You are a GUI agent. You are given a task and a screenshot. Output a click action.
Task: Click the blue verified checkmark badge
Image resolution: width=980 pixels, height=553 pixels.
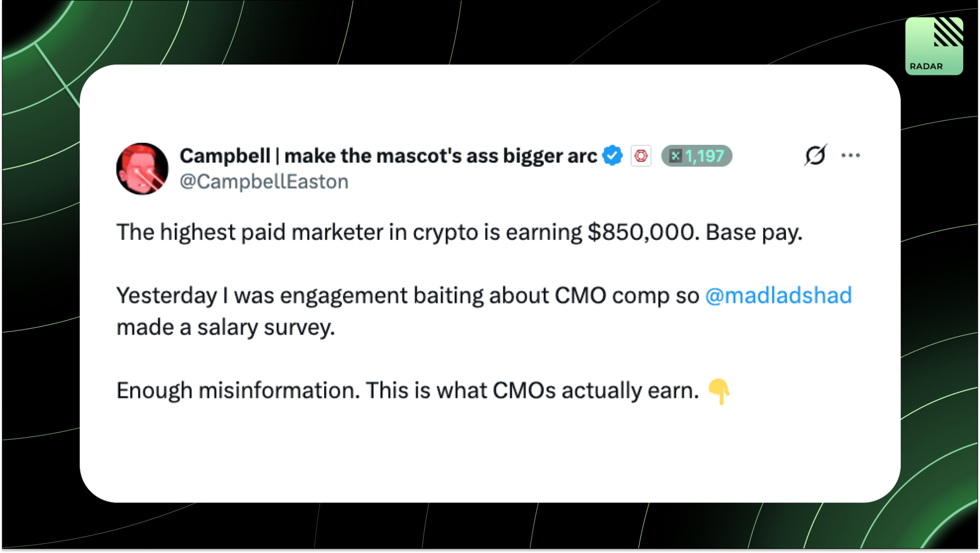pos(612,156)
